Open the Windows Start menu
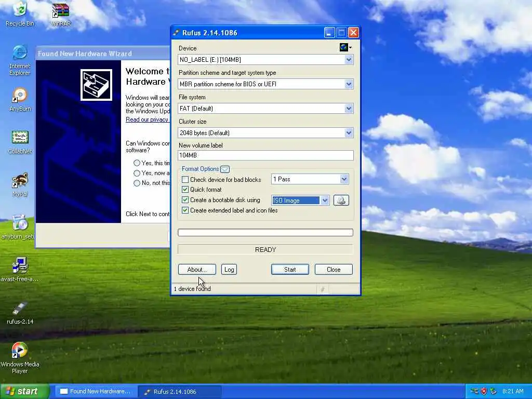Image resolution: width=532 pixels, height=399 pixels. pos(24,392)
